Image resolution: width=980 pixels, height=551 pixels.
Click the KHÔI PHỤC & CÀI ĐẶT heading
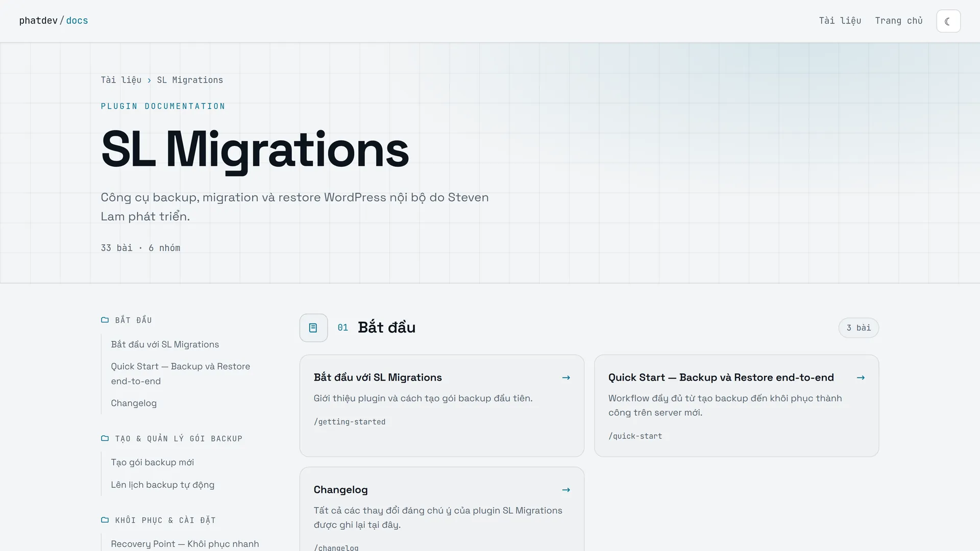(x=165, y=520)
